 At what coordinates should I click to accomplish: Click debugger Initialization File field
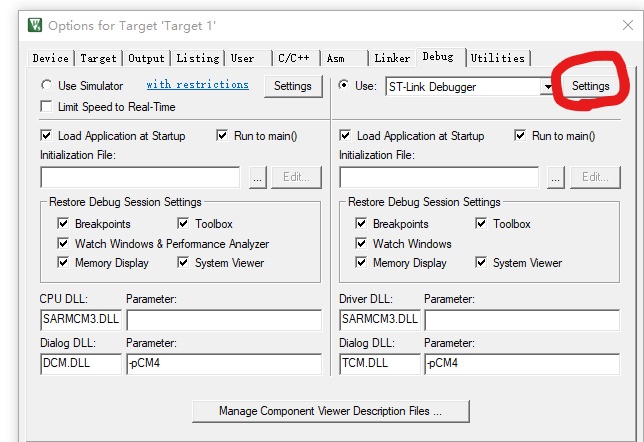[x=439, y=177]
